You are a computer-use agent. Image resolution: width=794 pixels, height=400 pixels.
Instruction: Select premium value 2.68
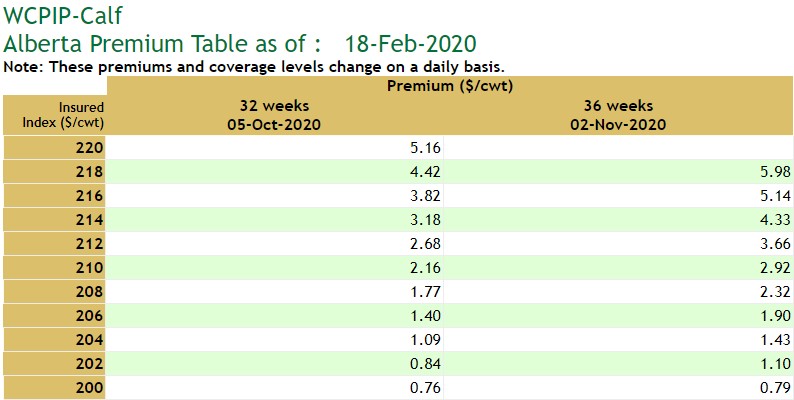[x=424, y=244]
